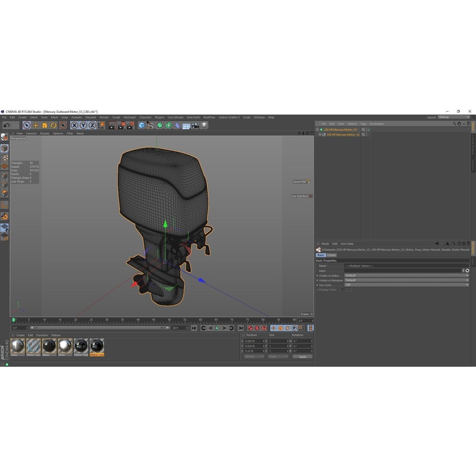
Task: Toggle Position keyframe recording
Action: pos(273,328)
